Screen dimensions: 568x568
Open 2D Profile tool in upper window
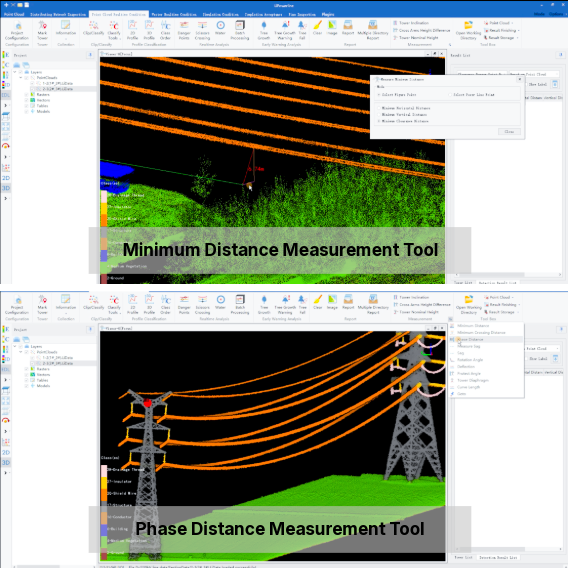pyautogui.click(x=133, y=30)
